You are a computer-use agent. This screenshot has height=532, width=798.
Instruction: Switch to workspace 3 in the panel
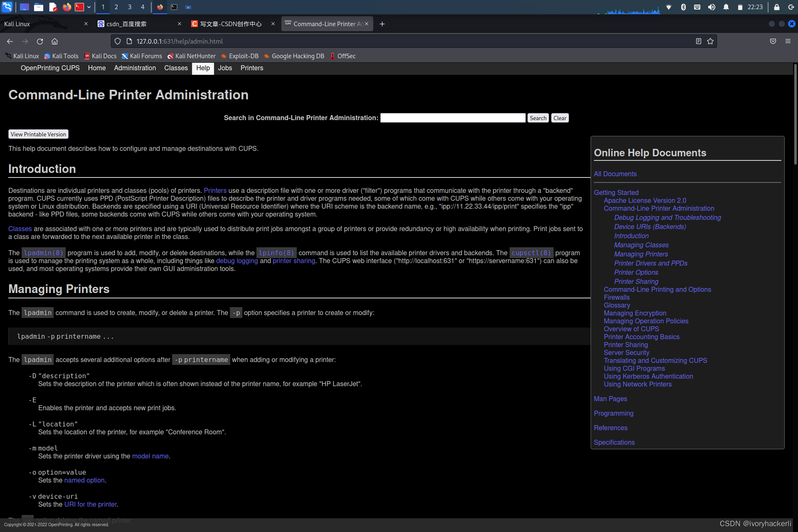pyautogui.click(x=130, y=7)
